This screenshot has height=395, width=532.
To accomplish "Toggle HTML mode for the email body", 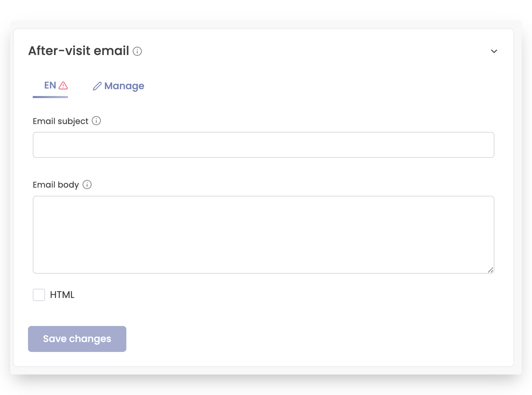I will point(39,295).
